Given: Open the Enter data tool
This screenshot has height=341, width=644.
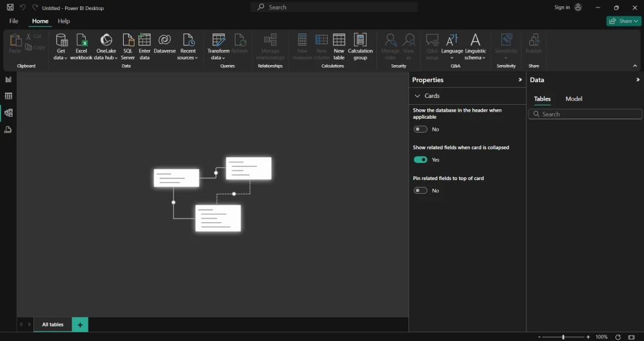Looking at the screenshot, I should 145,47.
